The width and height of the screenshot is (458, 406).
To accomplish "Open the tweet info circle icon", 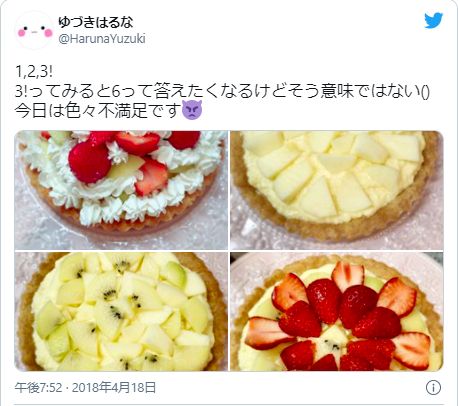I will pyautogui.click(x=433, y=388).
